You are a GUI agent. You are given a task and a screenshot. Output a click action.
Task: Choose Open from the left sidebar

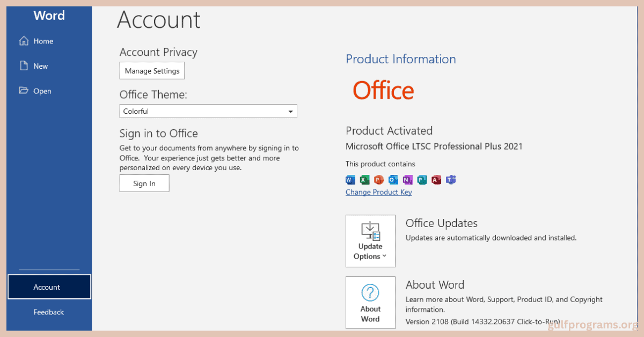click(x=42, y=91)
